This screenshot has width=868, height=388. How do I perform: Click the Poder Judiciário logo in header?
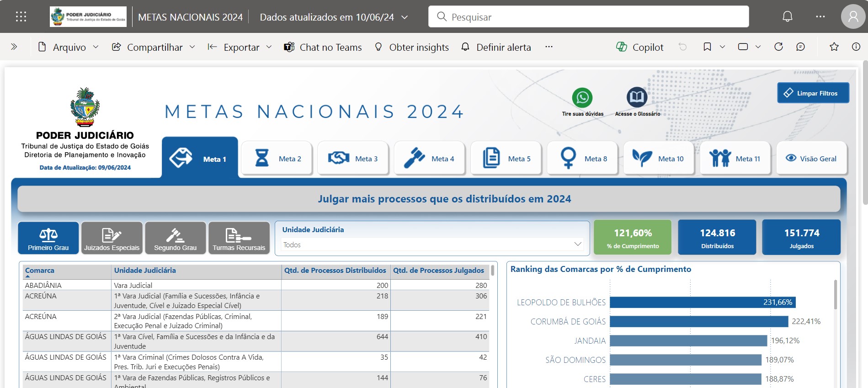(x=88, y=17)
